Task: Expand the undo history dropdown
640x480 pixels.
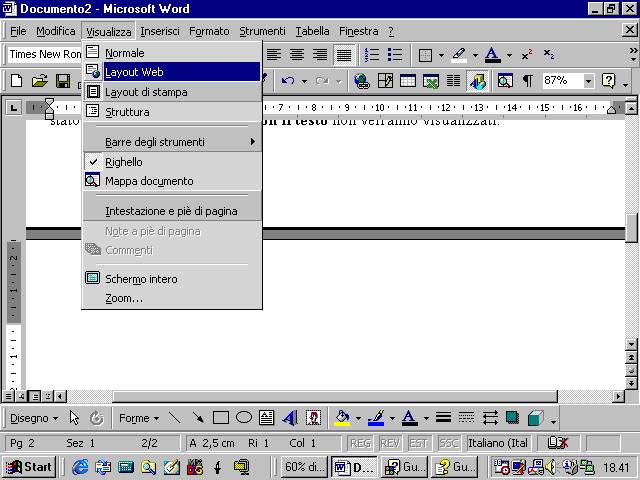Action: (304, 81)
